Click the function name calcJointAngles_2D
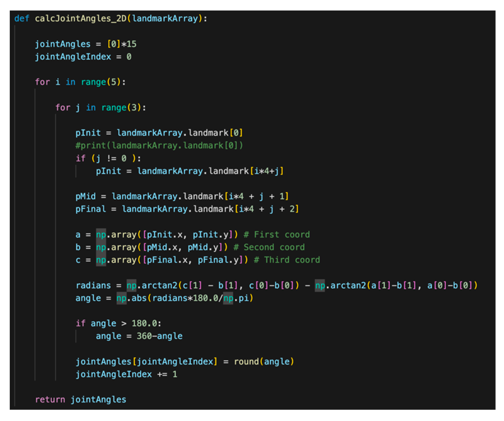 coord(81,18)
